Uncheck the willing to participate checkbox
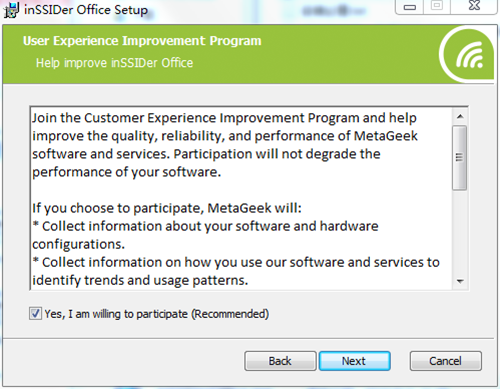Image resolution: width=500 pixels, height=389 pixels. coord(35,314)
